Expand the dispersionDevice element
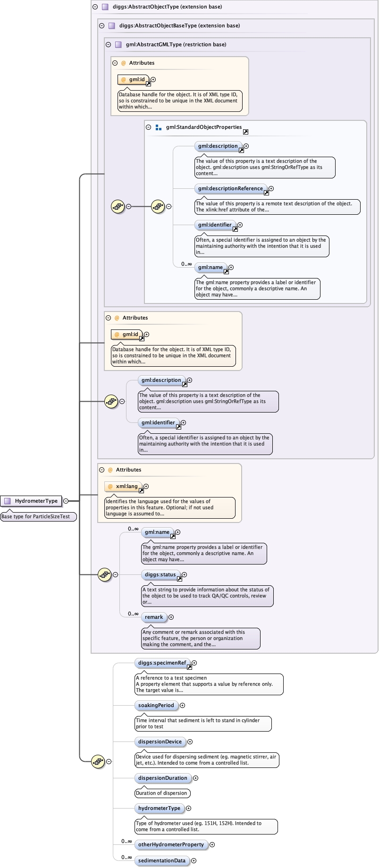 pyautogui.click(x=190, y=742)
